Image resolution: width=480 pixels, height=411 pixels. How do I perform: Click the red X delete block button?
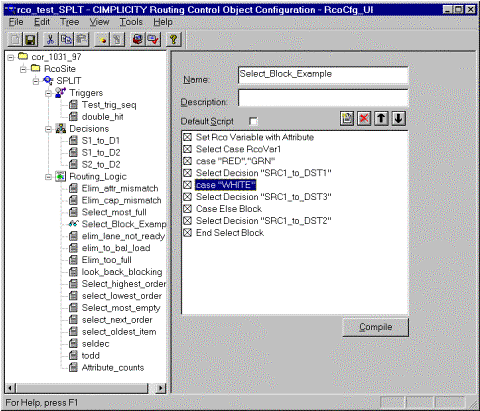pos(364,118)
